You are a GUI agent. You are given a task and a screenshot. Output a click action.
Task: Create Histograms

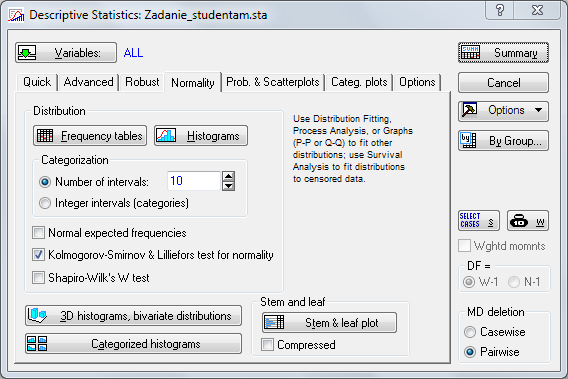tap(201, 136)
